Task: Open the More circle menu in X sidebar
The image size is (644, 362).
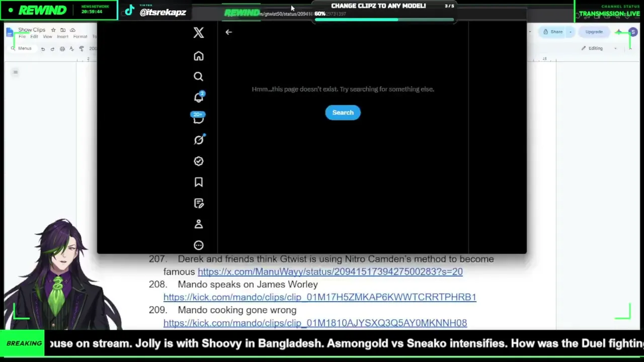Action: pos(199,245)
